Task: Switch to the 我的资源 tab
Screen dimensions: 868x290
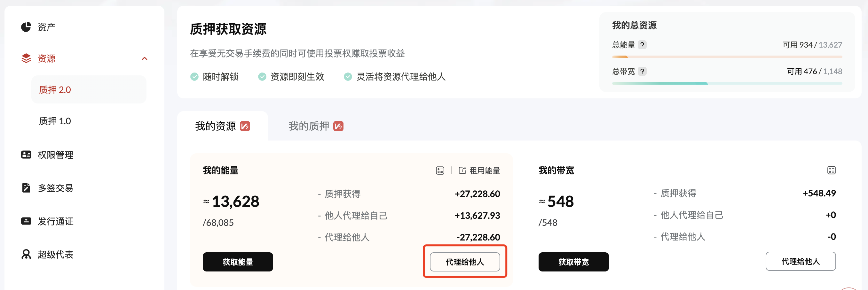Action: coord(222,126)
